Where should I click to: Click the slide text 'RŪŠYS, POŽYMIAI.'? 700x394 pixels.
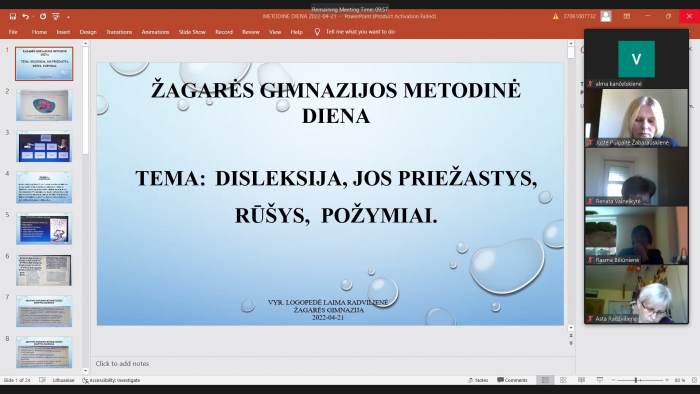tap(336, 216)
